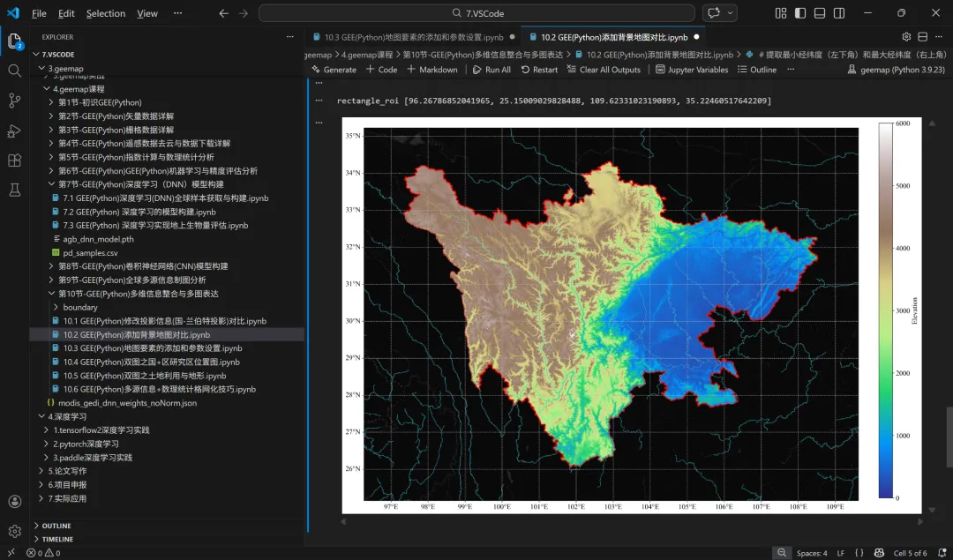This screenshot has width=953, height=560.
Task: Expand the 第4节 遥感数据去云 folder
Action: pos(52,144)
